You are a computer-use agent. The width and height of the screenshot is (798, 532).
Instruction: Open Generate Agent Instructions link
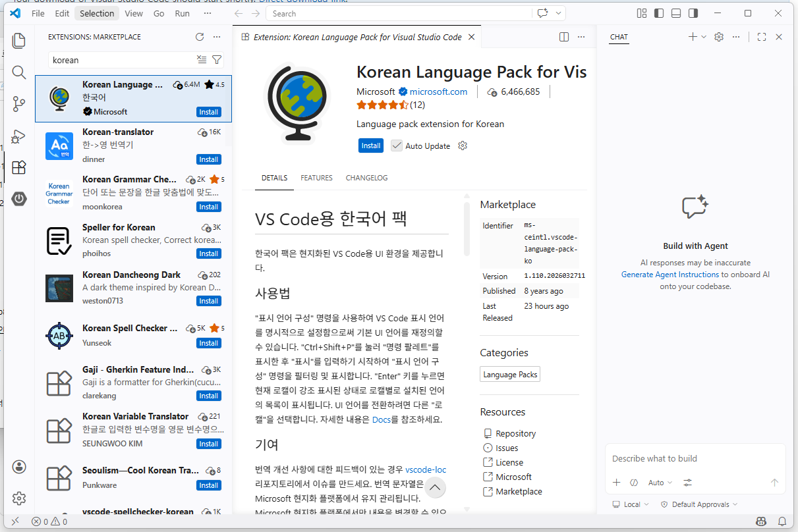pos(670,275)
